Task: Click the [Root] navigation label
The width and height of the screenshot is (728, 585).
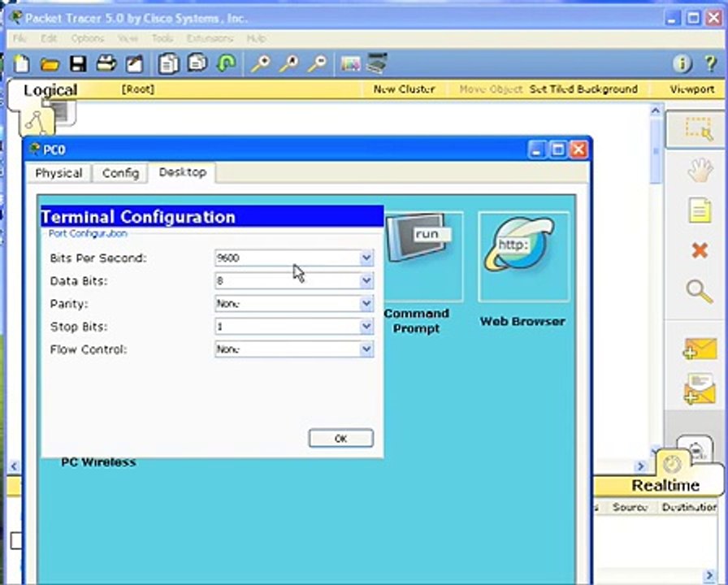Action: click(x=138, y=89)
